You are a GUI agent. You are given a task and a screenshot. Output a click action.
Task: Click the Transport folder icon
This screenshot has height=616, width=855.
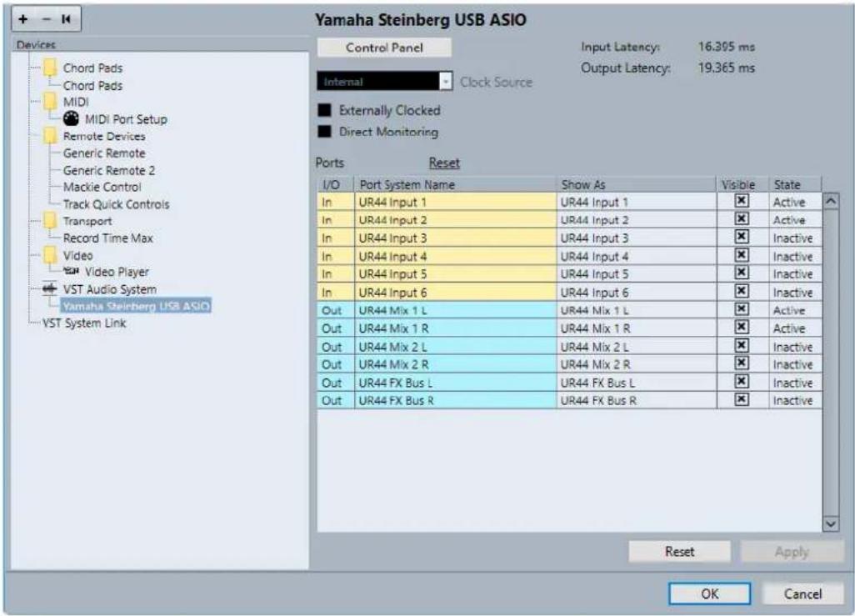point(50,220)
